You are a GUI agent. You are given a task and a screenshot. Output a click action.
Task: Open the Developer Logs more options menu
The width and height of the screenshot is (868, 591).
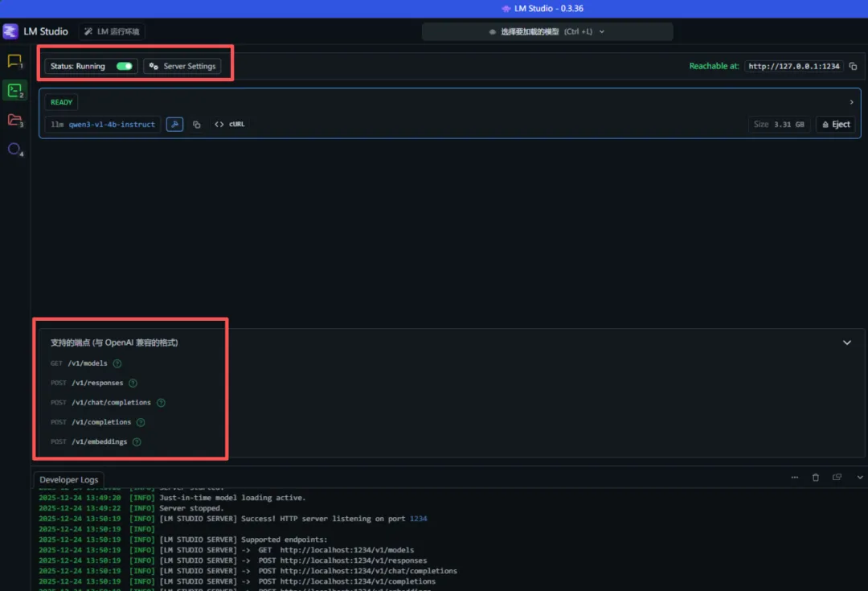click(x=794, y=477)
